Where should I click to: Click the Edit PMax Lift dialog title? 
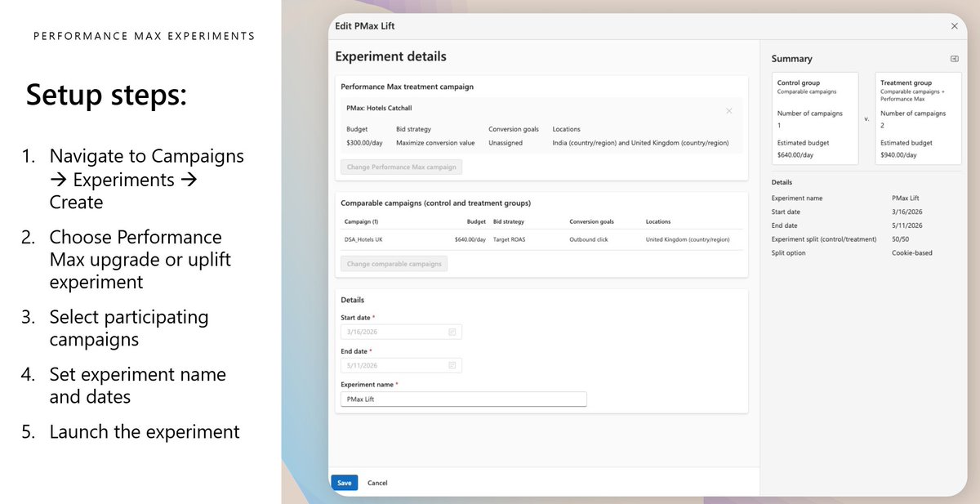pos(363,26)
